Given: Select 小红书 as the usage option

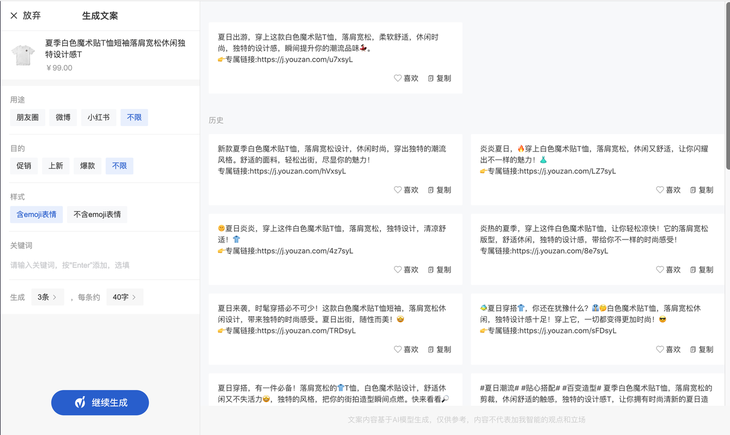Looking at the screenshot, I should (98, 117).
